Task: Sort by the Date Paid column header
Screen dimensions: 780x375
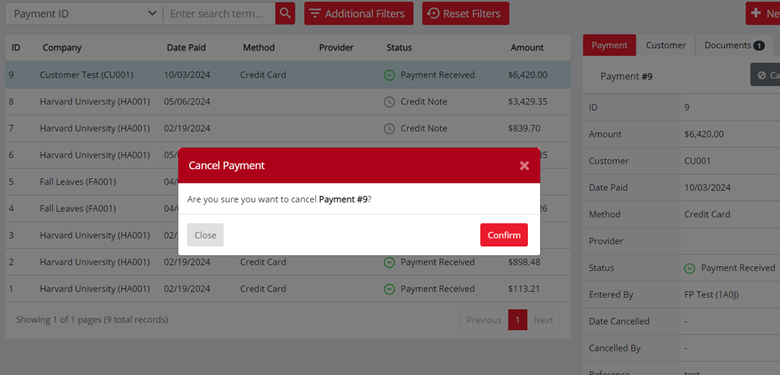Action: point(186,48)
